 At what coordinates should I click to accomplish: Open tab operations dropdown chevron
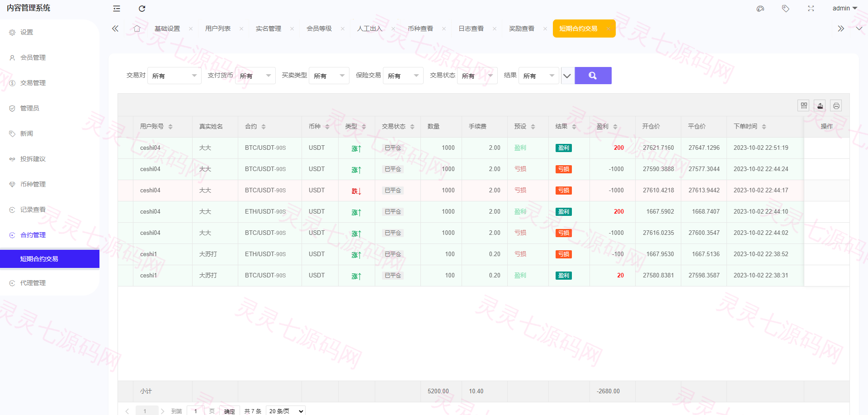pyautogui.click(x=859, y=29)
